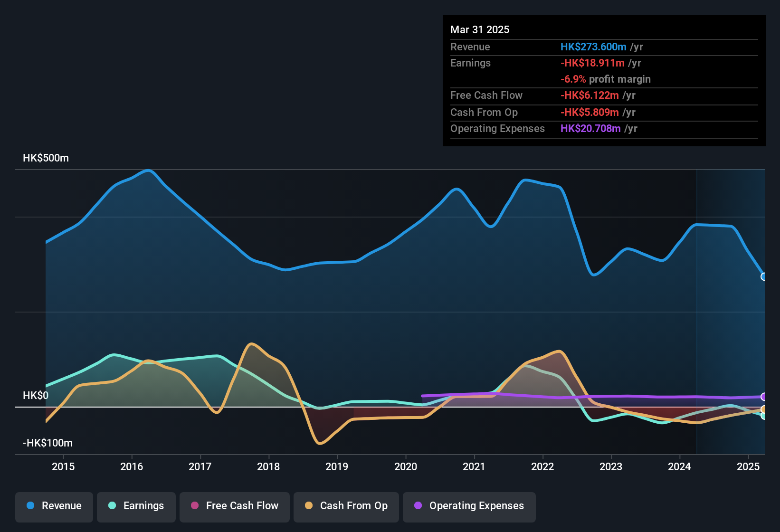The height and width of the screenshot is (532, 780).
Task: Select the teal Earnings legend dot
Action: (111, 506)
